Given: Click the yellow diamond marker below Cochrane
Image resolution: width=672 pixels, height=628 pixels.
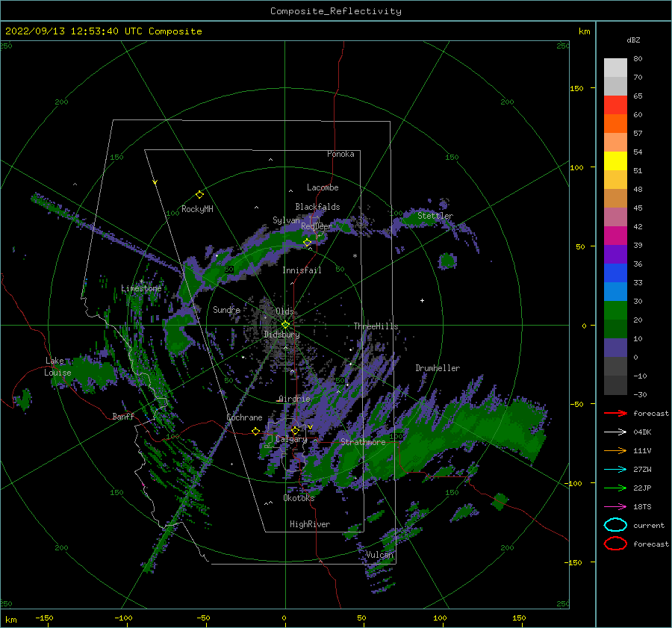Looking at the screenshot, I should pos(256,432).
